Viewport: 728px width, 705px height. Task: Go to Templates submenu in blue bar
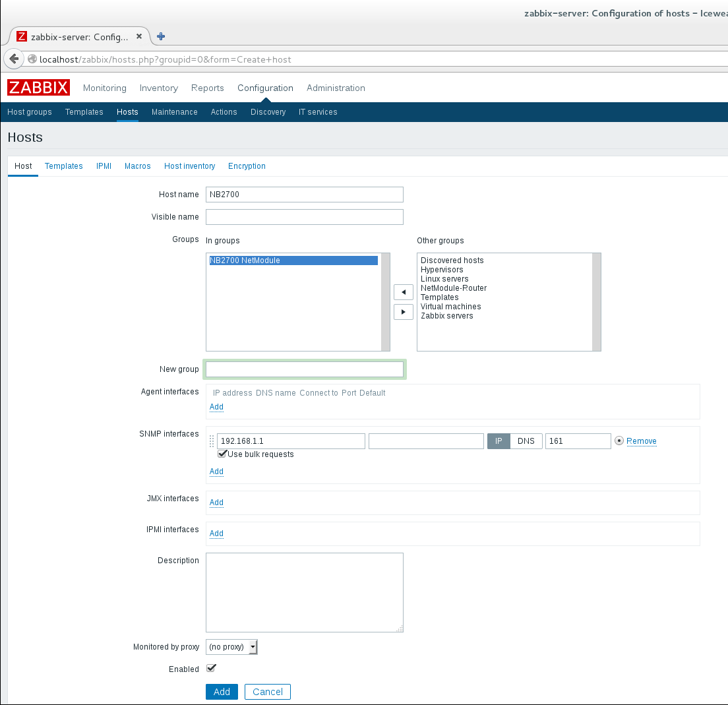pyautogui.click(x=84, y=112)
